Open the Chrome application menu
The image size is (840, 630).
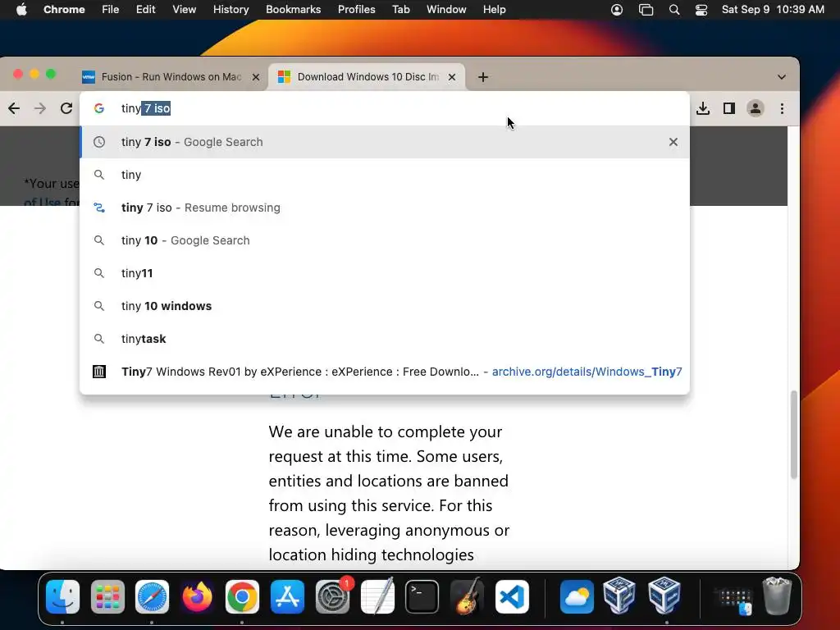pos(64,10)
